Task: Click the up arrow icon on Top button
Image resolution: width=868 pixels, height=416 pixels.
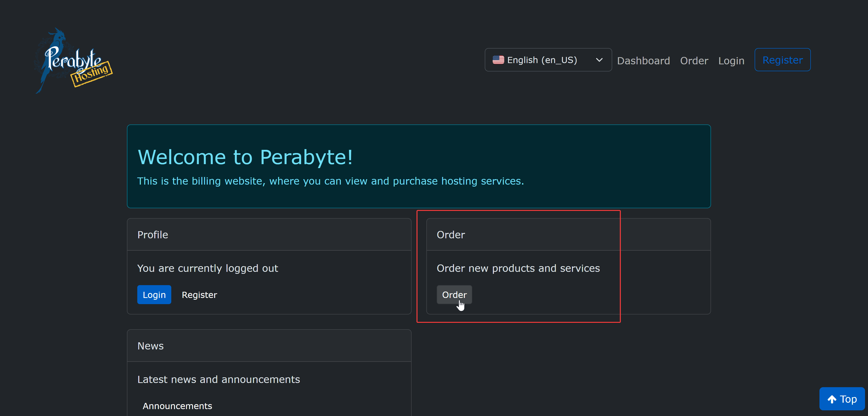Action: pyautogui.click(x=832, y=399)
